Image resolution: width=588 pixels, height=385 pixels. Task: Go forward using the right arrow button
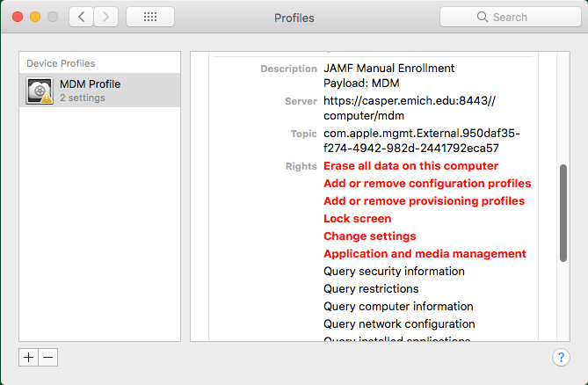[x=105, y=17]
